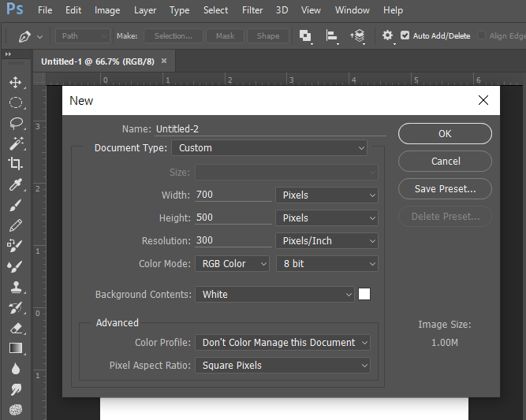Image resolution: width=526 pixels, height=420 pixels.
Task: Select the Elliptical Marquee tool
Action: (x=16, y=102)
